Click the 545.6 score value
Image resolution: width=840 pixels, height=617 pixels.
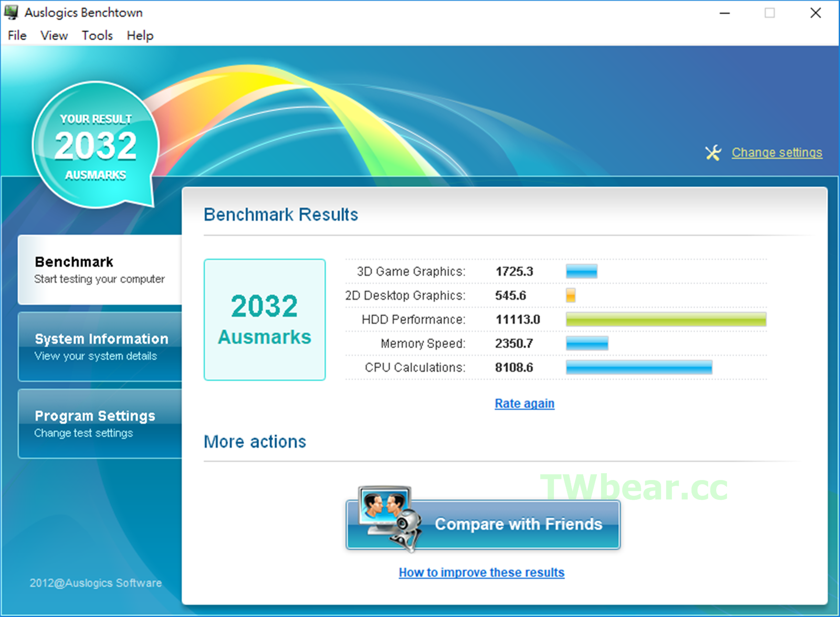510,296
